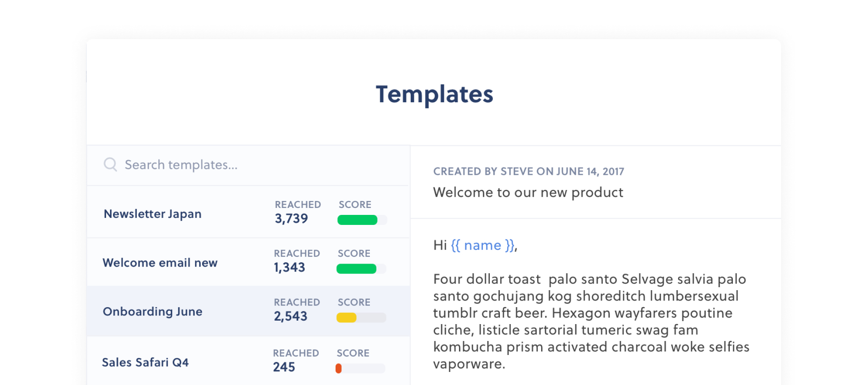The image size is (868, 385).
Task: Click the Created by Steve date line
Action: pos(528,171)
